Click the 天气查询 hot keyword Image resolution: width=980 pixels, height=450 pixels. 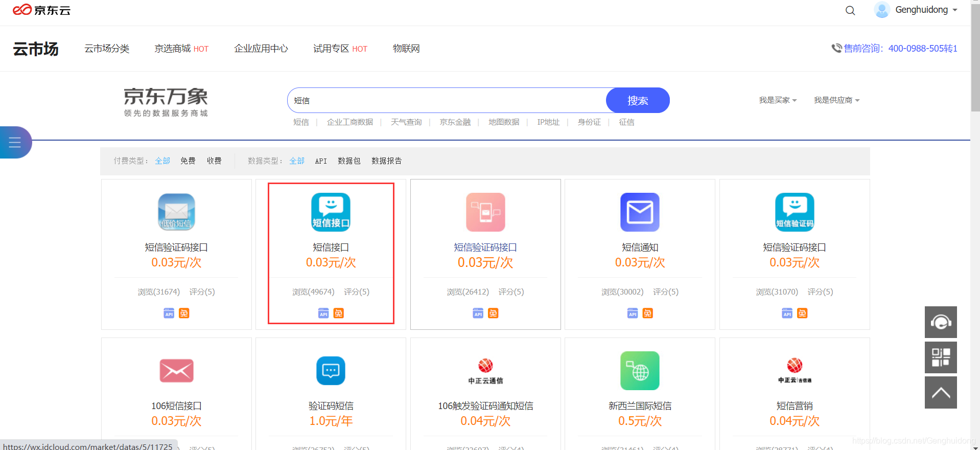click(406, 122)
